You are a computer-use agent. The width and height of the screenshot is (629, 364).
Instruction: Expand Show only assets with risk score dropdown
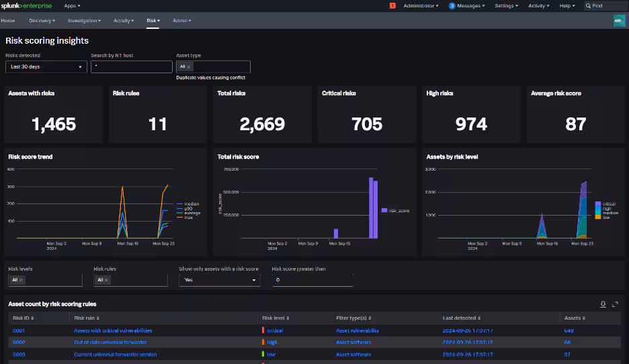[x=219, y=280]
